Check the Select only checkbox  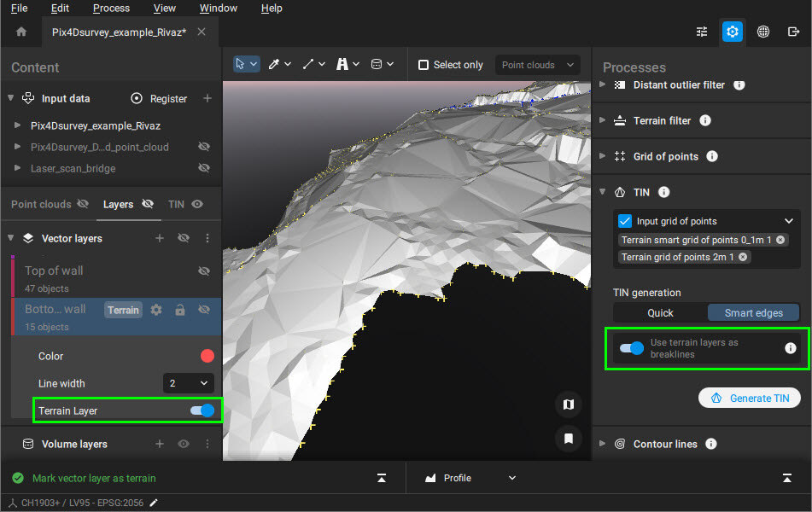tap(424, 64)
